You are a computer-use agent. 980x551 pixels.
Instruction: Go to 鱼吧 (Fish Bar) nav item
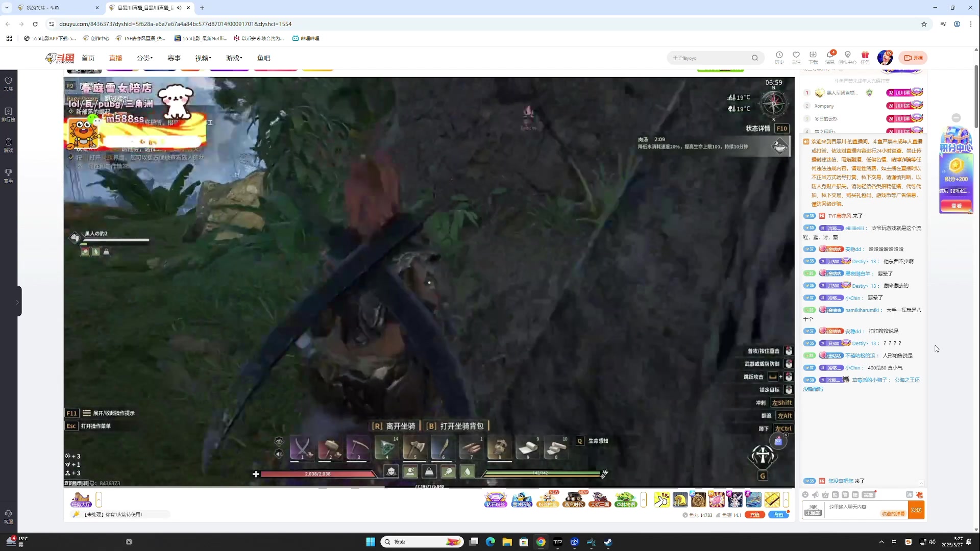click(263, 58)
